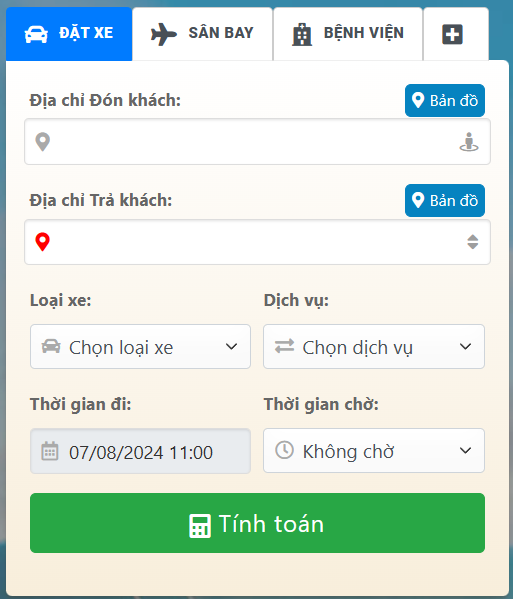This screenshot has height=599, width=513.
Task: Expand the Không chờ wait time dropdown
Action: [374, 450]
